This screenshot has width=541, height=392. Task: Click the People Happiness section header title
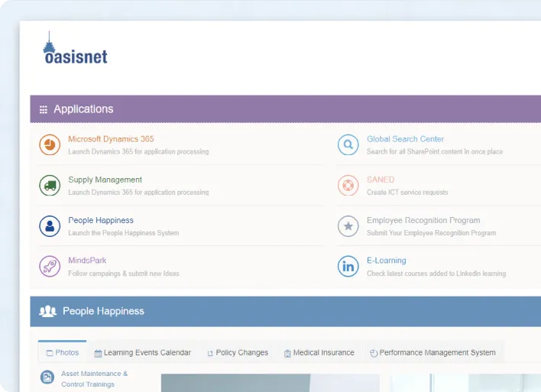(103, 311)
